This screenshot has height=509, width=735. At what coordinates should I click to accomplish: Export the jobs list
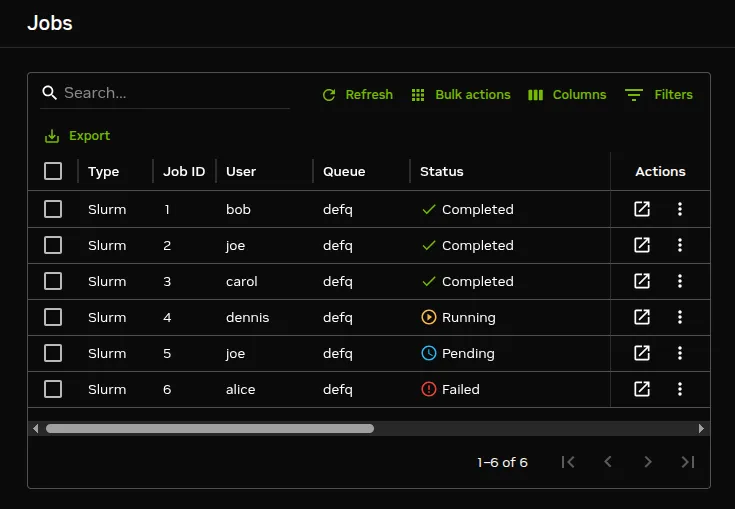point(77,136)
